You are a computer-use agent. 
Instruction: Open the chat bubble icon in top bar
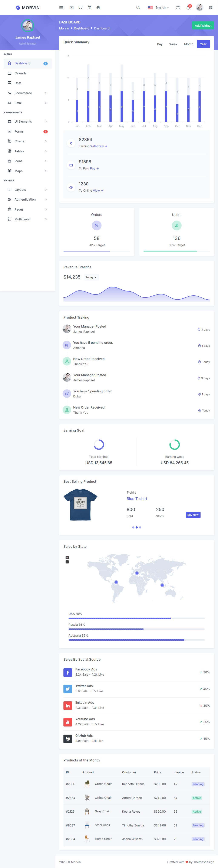(80, 7)
